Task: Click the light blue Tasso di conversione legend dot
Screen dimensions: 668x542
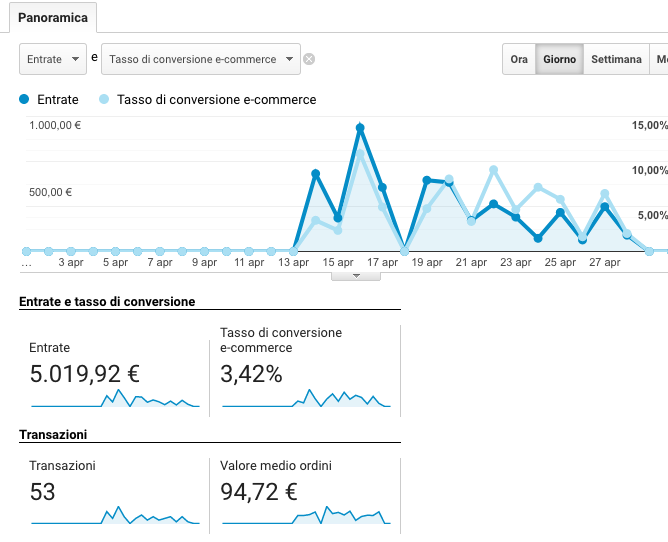Action: pyautogui.click(x=103, y=100)
